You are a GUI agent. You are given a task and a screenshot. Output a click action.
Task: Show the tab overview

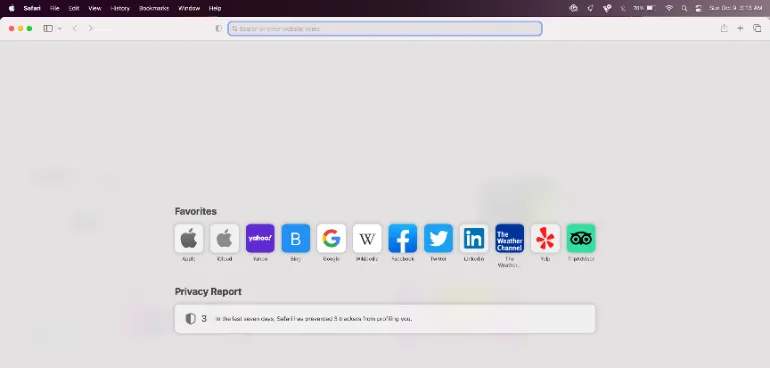click(757, 28)
